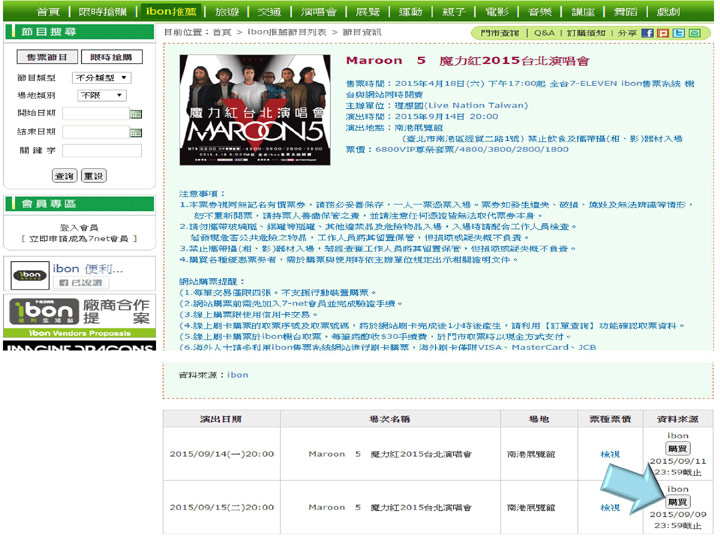Expand the 節目類型 dropdown

pyautogui.click(x=102, y=77)
